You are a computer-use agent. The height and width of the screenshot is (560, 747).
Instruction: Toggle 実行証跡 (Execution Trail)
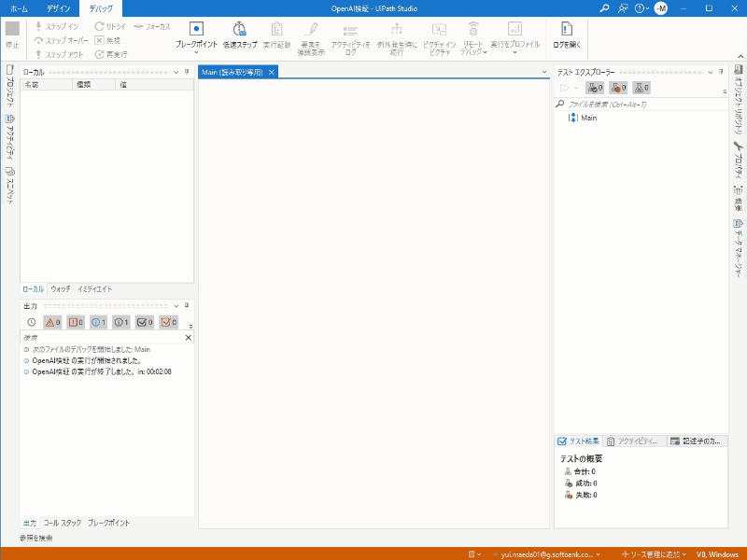(276, 35)
